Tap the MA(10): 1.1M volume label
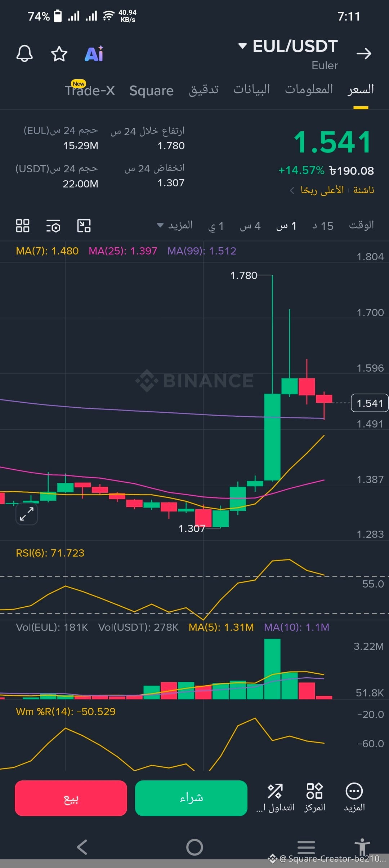Image resolution: width=389 pixels, height=868 pixels. 297,627
